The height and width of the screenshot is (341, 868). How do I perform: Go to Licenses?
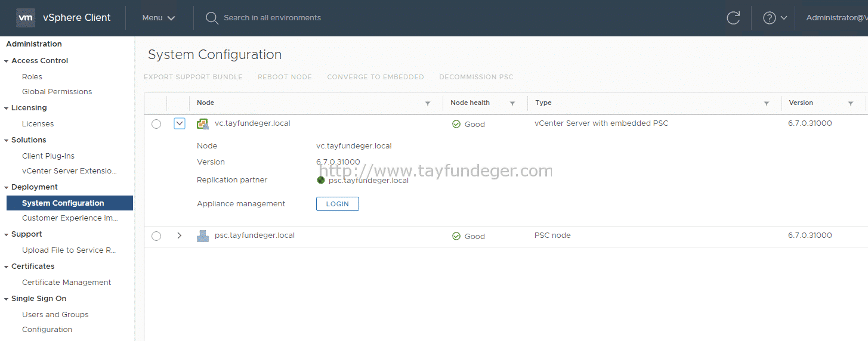[x=38, y=123]
